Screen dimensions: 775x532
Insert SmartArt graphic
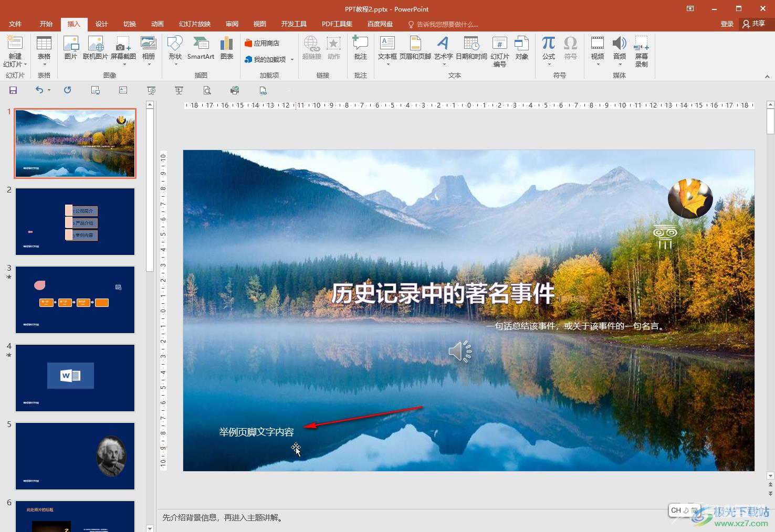point(201,48)
